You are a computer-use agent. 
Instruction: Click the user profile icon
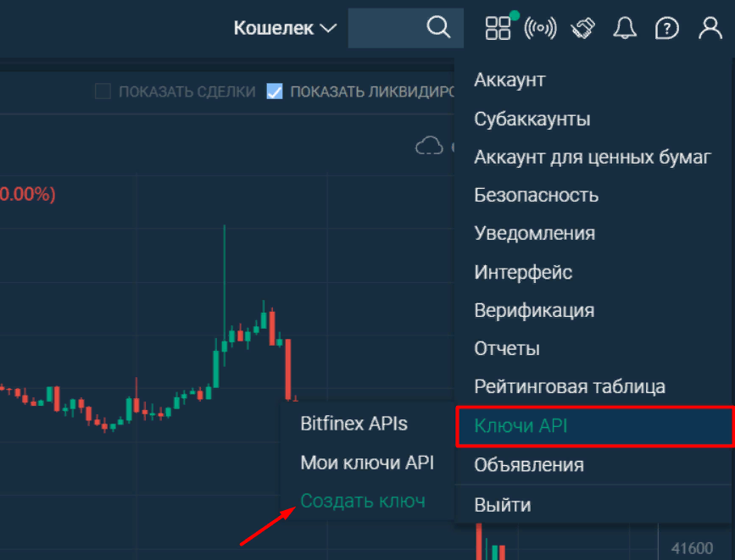(x=710, y=29)
